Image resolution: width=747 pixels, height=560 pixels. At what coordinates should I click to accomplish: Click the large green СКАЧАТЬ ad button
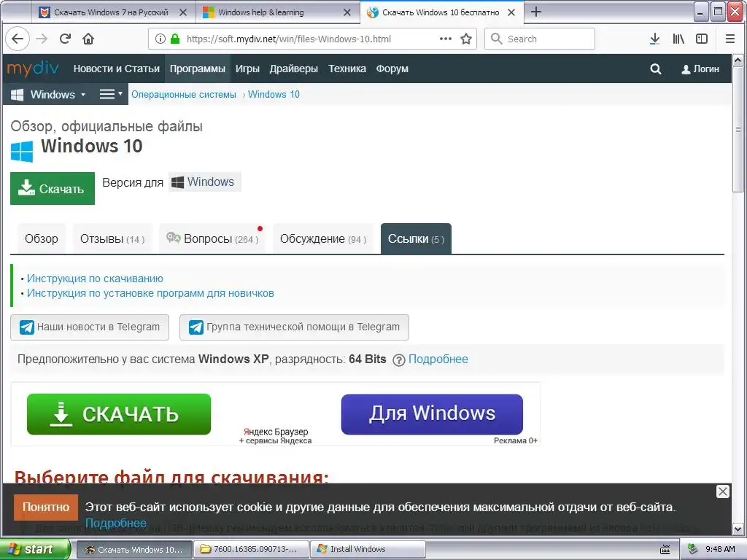[x=119, y=414]
